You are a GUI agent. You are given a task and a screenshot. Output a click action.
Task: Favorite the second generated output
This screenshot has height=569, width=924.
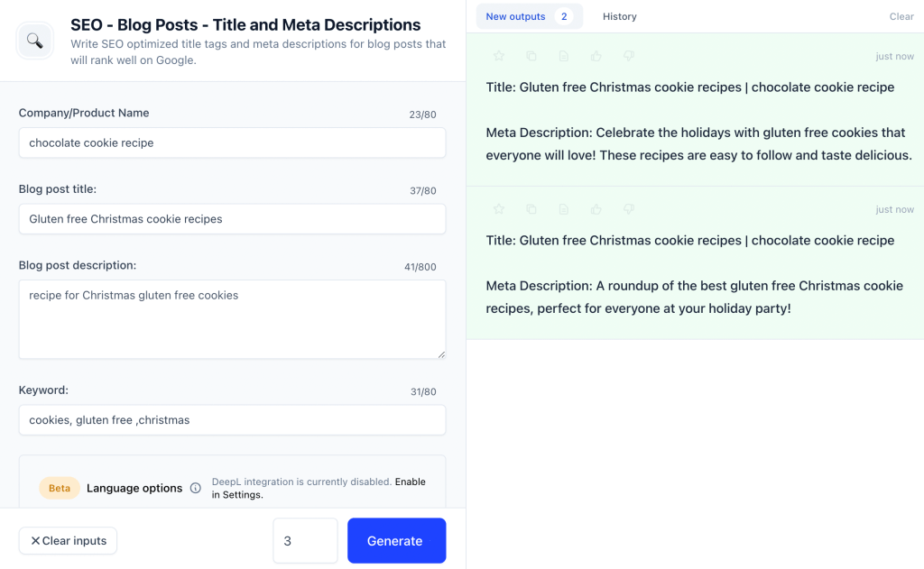[x=498, y=208]
